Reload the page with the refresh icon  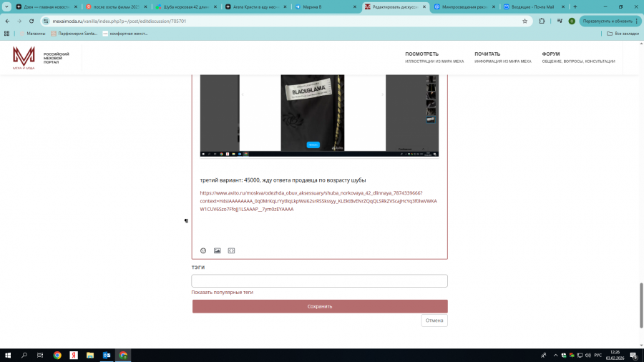[31, 21]
